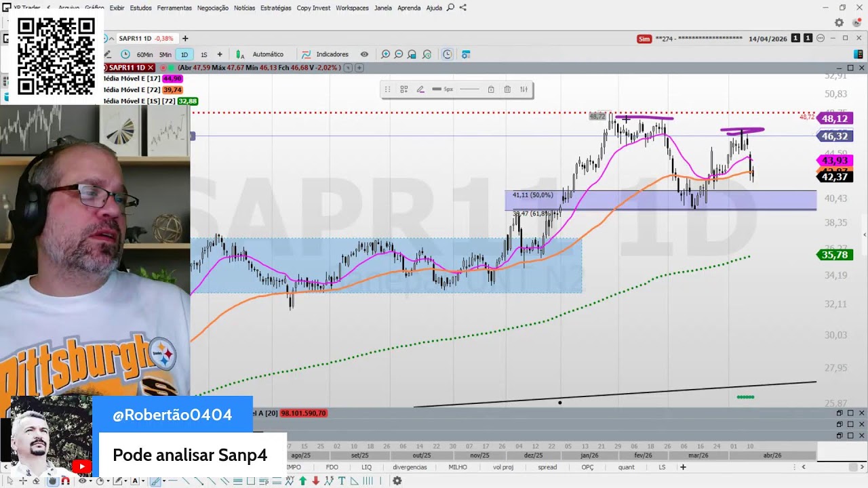Open drawing tools settings gear

[x=397, y=481]
